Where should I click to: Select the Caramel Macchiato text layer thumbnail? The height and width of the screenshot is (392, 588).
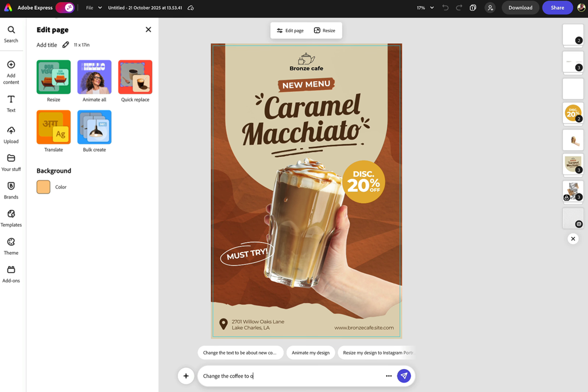(x=573, y=164)
